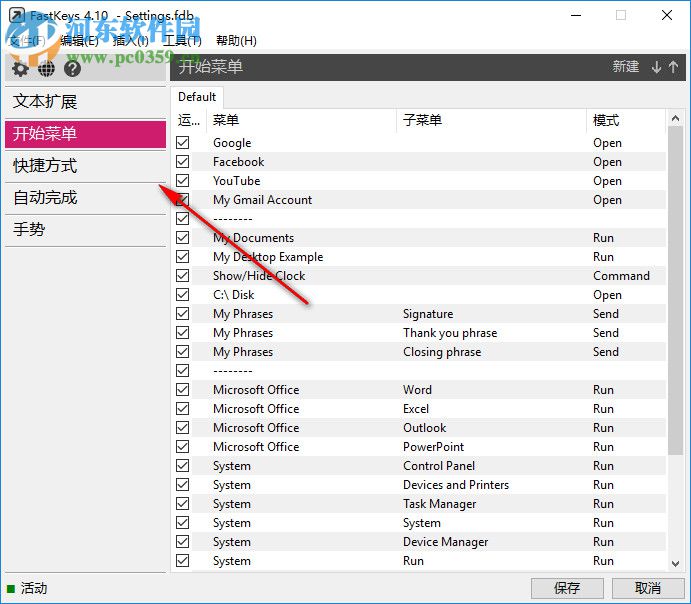Click the vertical scrollbar thumb
Viewport: 691px width, 604px height.
point(675,291)
